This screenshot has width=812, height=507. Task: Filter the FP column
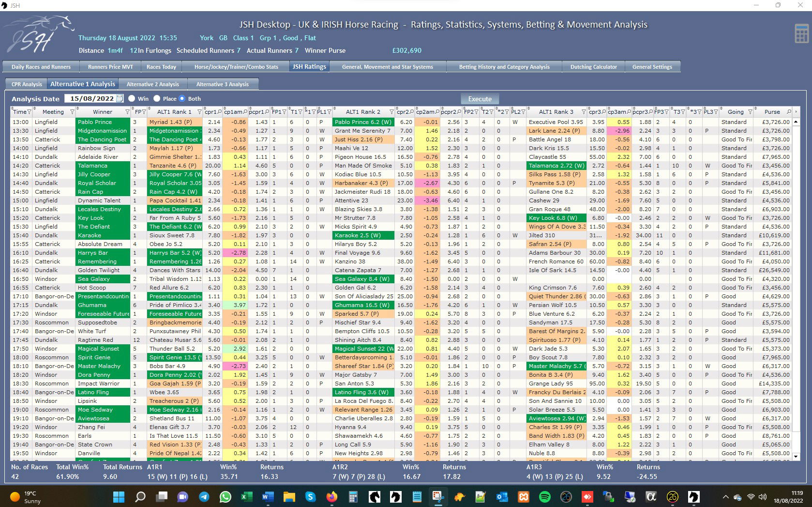click(x=143, y=112)
